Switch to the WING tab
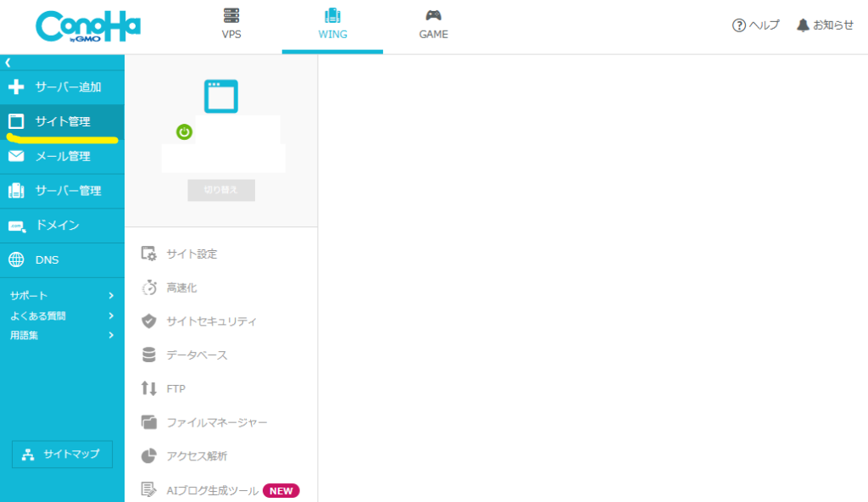 pos(332,26)
